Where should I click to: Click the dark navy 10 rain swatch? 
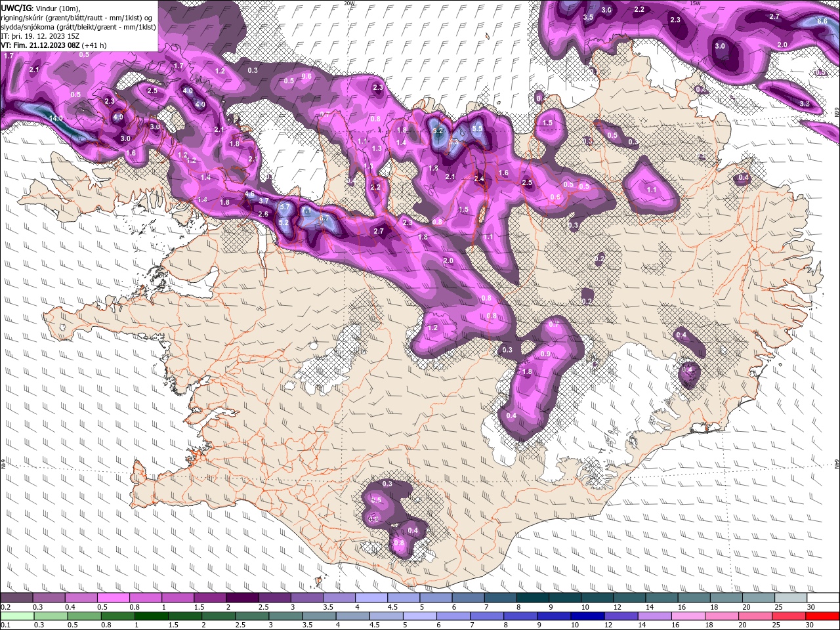coord(587,616)
